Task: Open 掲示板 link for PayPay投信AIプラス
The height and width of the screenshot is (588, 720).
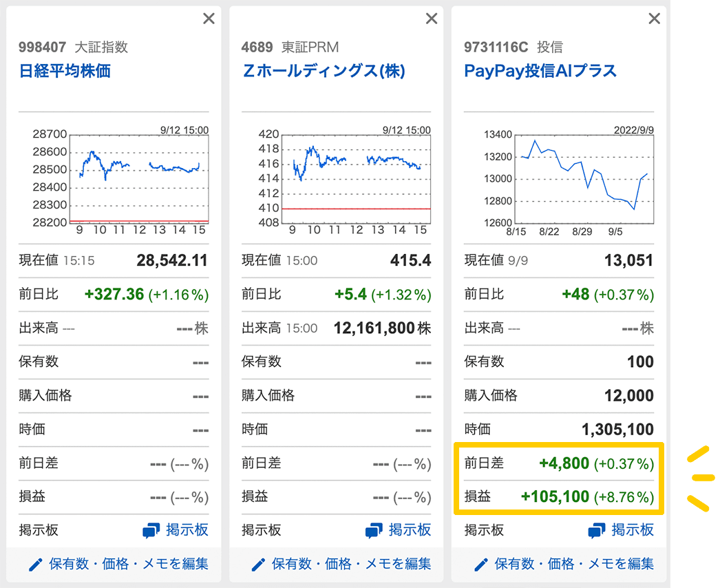Action: tap(633, 530)
